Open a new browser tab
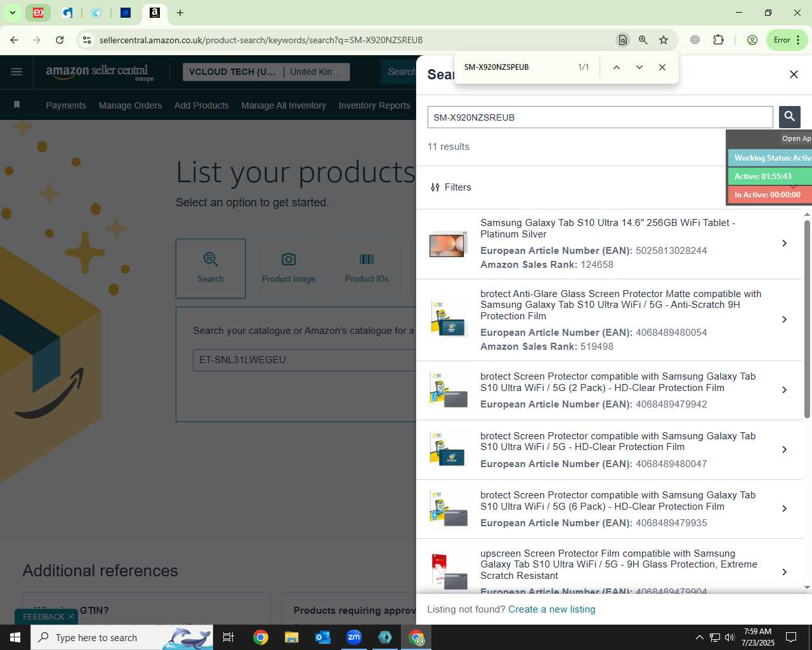Viewport: 812px width, 650px height. (180, 13)
